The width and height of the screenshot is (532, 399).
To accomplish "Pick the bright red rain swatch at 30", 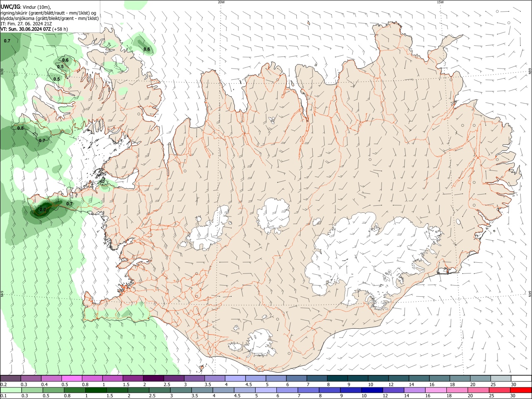I will pyautogui.click(x=521, y=390).
